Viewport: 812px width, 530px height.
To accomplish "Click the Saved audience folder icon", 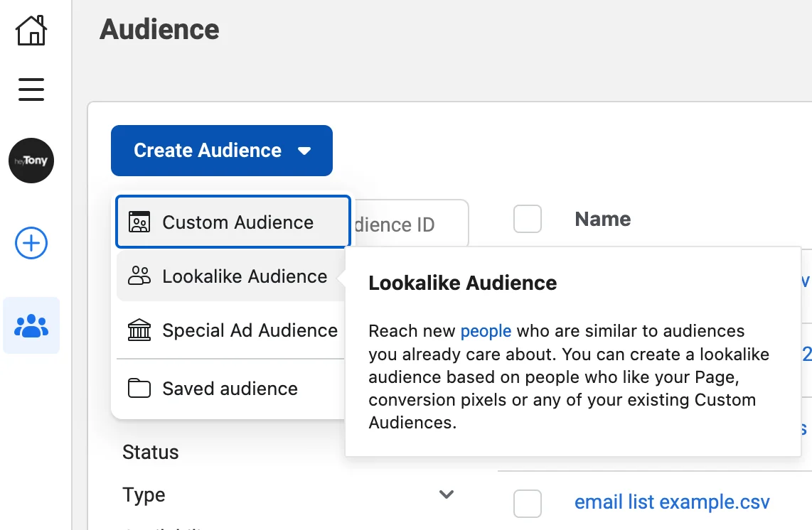I will point(139,388).
